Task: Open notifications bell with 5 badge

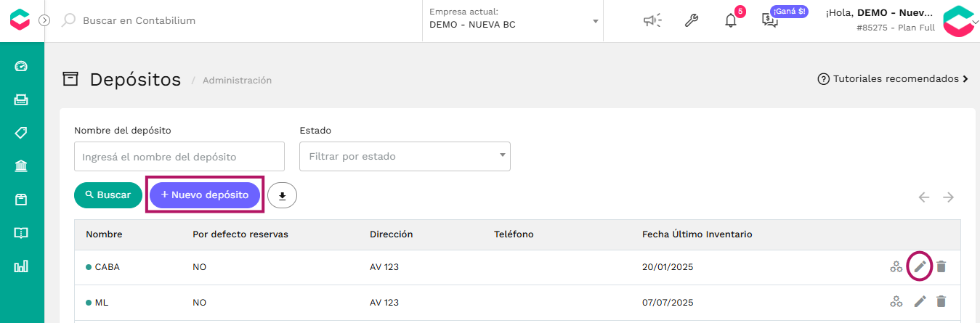Action: click(732, 20)
